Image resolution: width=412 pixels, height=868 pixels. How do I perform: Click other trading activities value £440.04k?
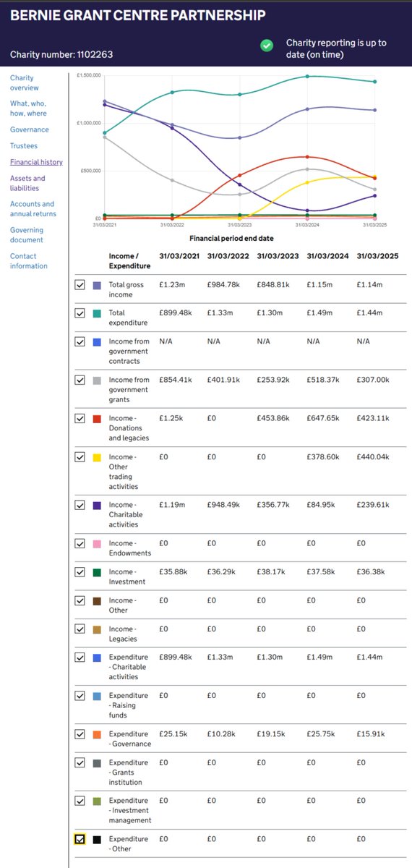point(372,457)
